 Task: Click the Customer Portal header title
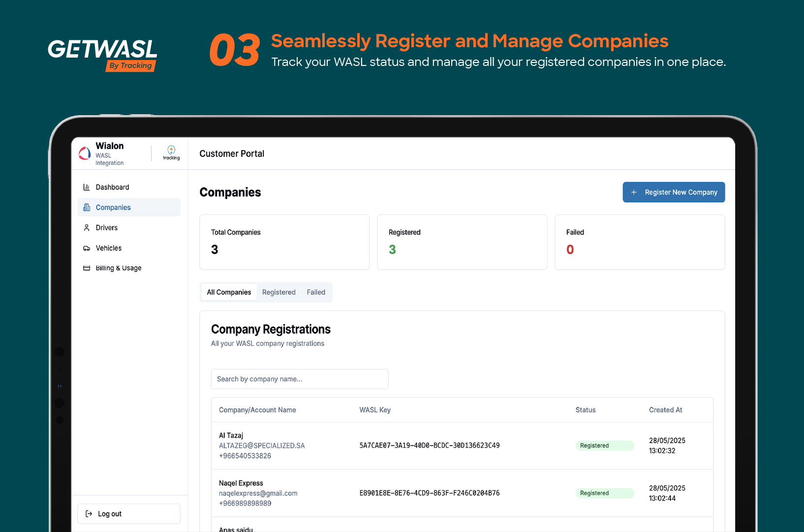coord(232,154)
